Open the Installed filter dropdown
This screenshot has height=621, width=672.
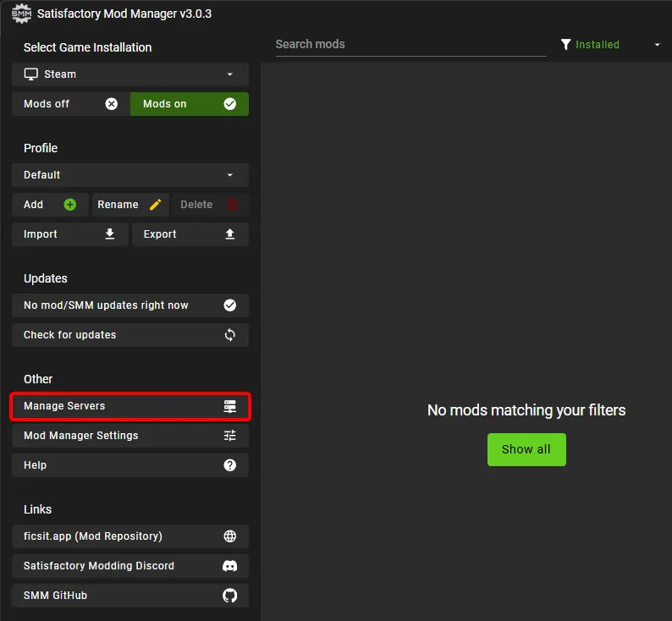(x=610, y=45)
